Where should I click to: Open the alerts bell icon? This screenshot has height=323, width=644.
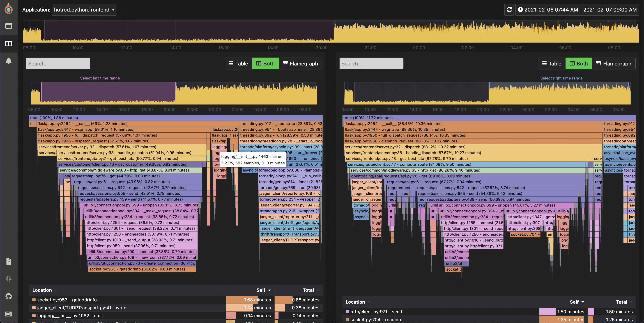point(8,61)
